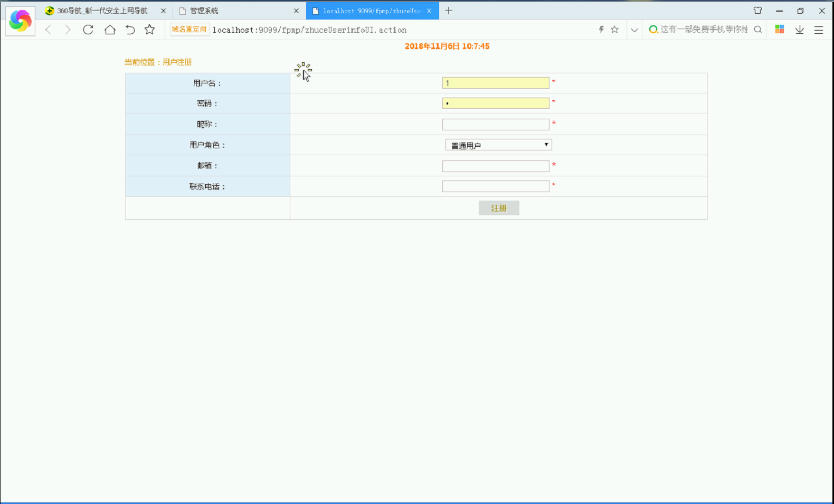Image resolution: width=834 pixels, height=504 pixels.
Task: Click the 密码： label
Action: [x=207, y=103]
